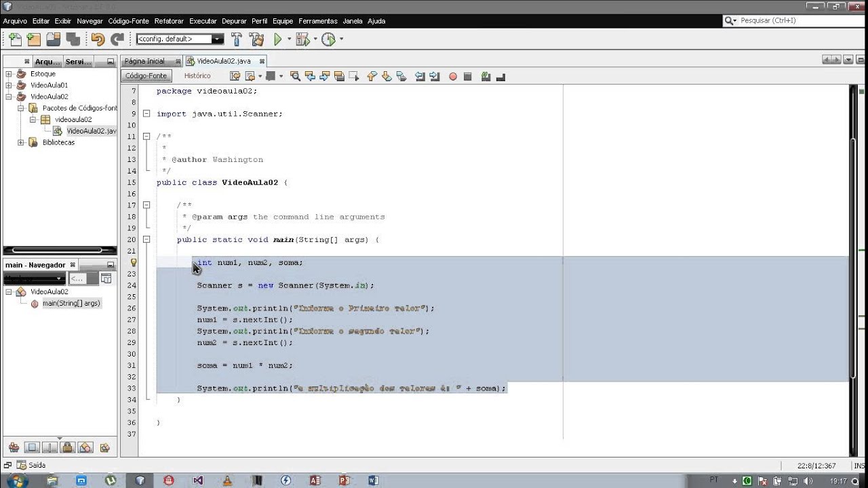Image resolution: width=868 pixels, height=488 pixels.
Task: Toggle Show Inner Classes filter in Navigator
Action: coord(85,447)
